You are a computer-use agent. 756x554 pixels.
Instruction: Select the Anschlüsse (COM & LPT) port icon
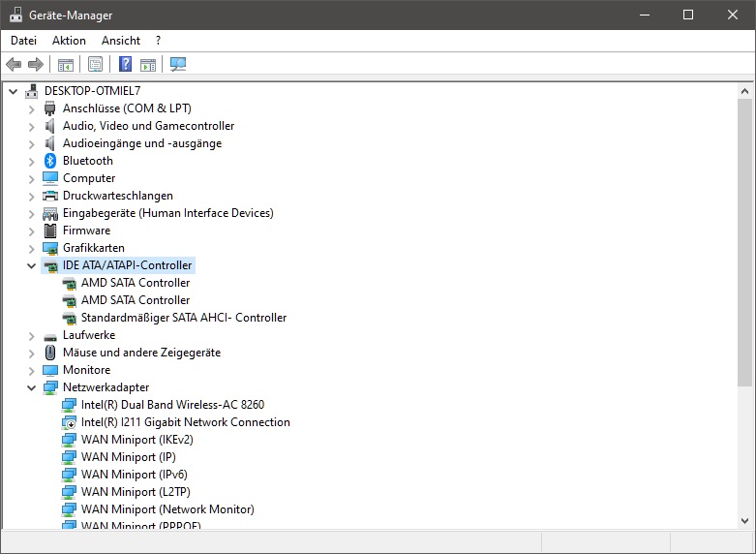click(50, 108)
